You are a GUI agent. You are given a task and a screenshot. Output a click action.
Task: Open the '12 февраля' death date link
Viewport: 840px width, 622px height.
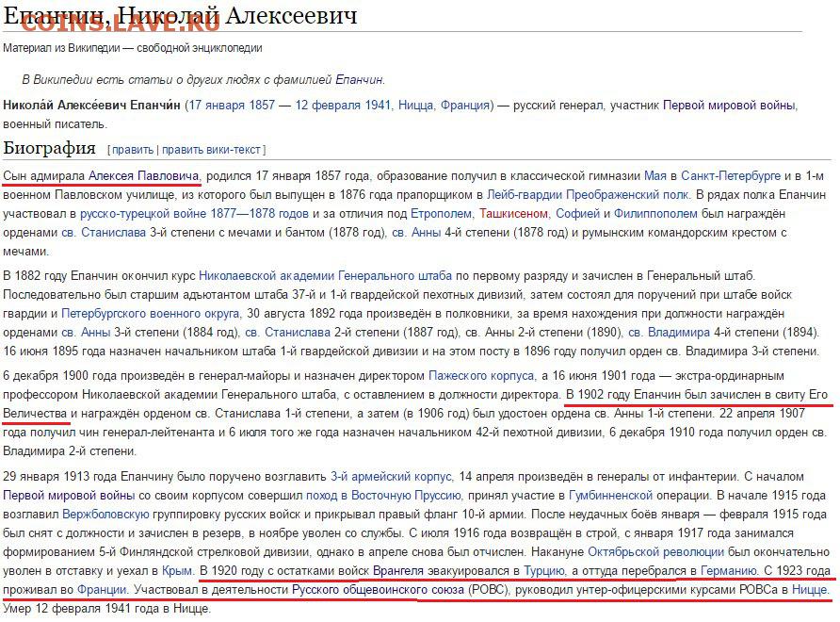point(328,106)
